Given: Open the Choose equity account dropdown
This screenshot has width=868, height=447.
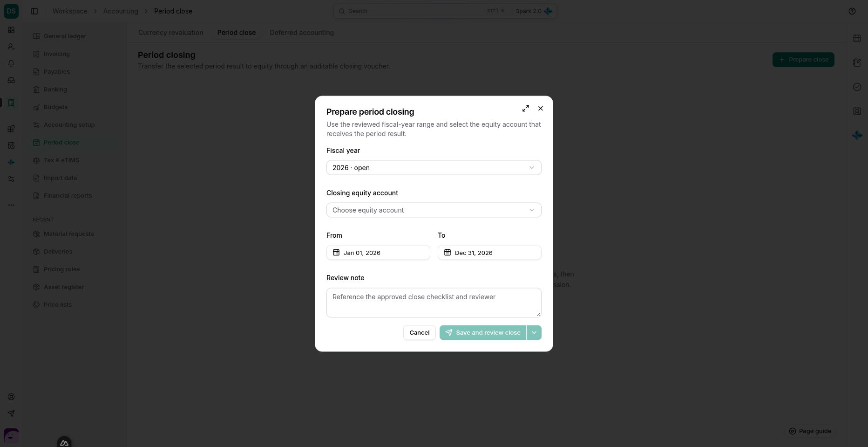Looking at the screenshot, I should pyautogui.click(x=434, y=210).
